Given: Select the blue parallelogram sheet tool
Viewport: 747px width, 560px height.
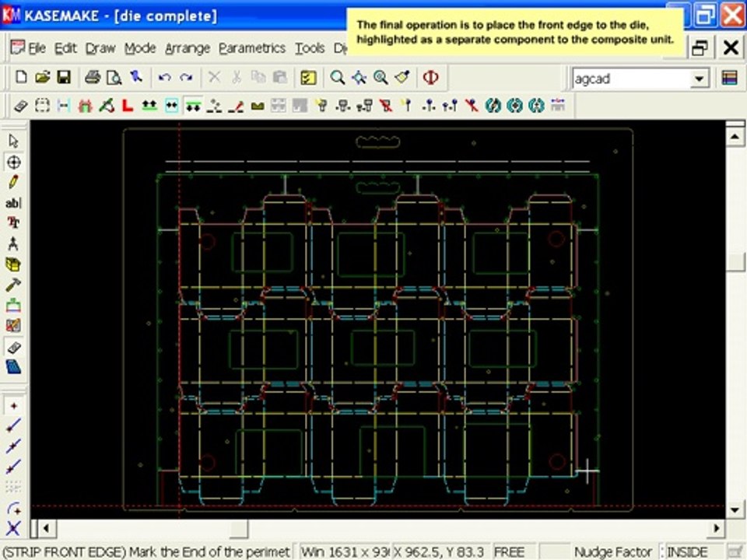Looking at the screenshot, I should (x=13, y=367).
